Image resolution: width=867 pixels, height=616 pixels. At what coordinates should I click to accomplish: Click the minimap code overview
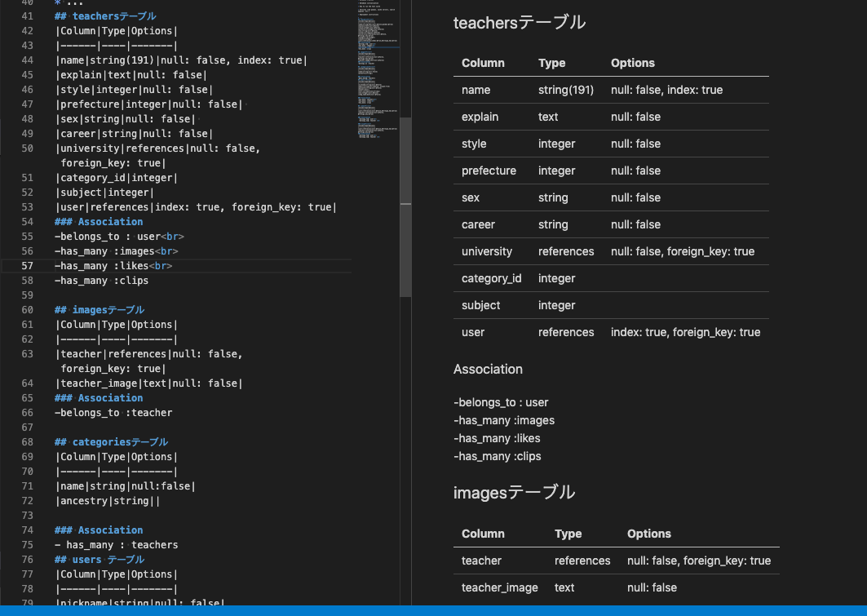[378, 69]
